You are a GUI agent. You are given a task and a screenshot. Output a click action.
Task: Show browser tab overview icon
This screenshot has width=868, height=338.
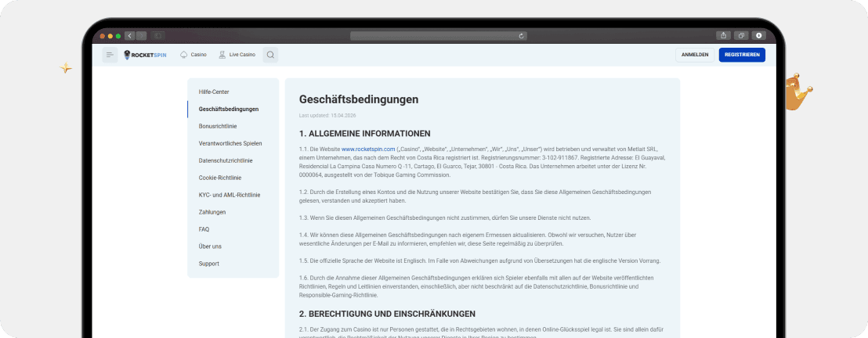740,35
